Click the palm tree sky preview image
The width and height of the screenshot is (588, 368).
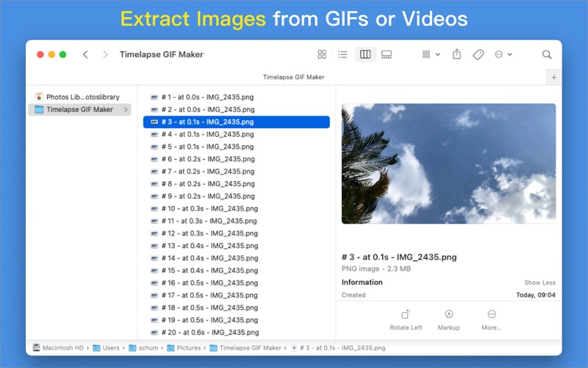coord(448,163)
